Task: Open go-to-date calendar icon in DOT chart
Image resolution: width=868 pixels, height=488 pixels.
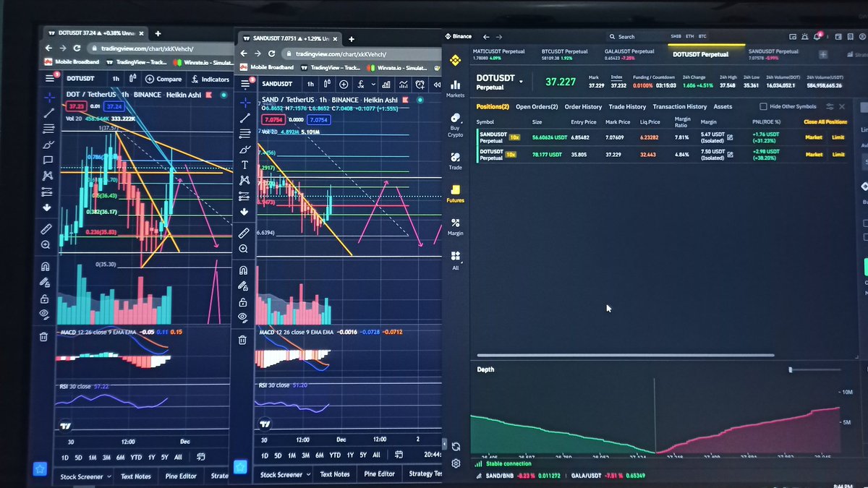Action: [x=201, y=457]
